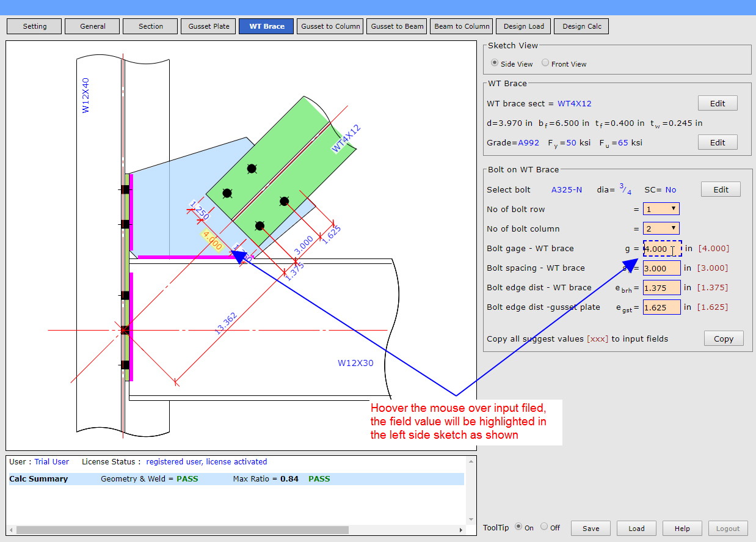Click Copy to apply suggested values
The image size is (756, 542).
tap(723, 338)
